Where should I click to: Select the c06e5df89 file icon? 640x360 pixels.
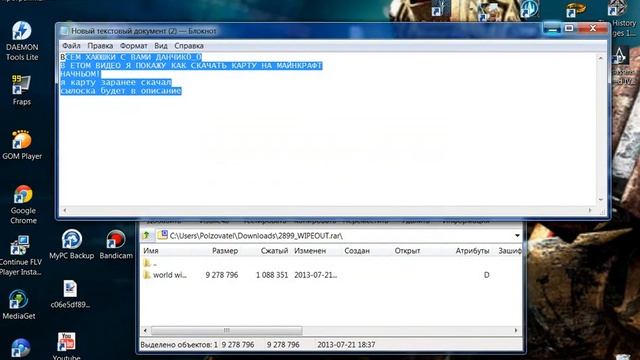click(x=70, y=294)
